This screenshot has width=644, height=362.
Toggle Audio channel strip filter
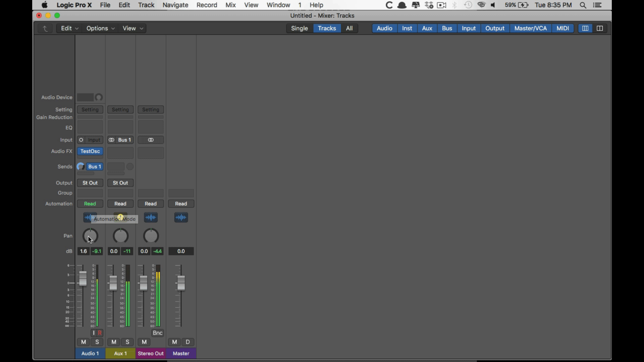[x=384, y=28]
